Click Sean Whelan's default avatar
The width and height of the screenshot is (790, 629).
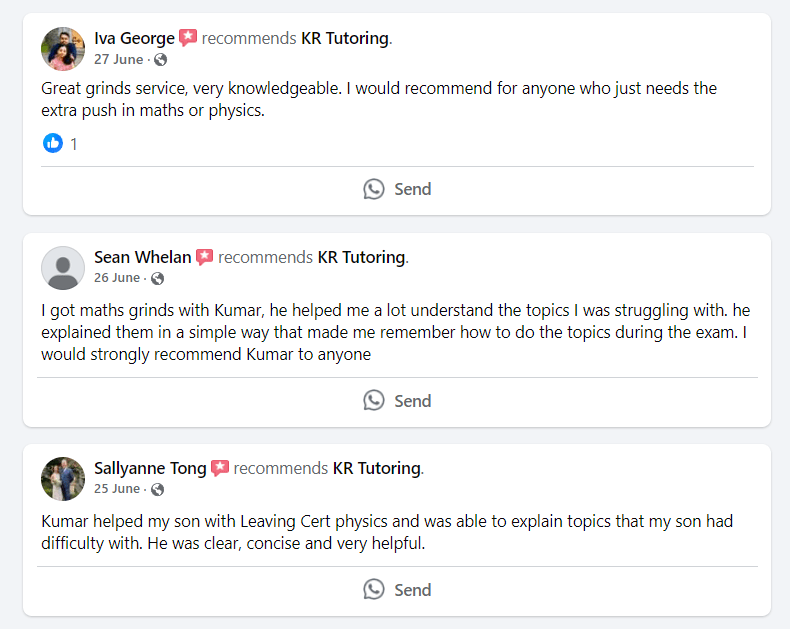pyautogui.click(x=62, y=267)
